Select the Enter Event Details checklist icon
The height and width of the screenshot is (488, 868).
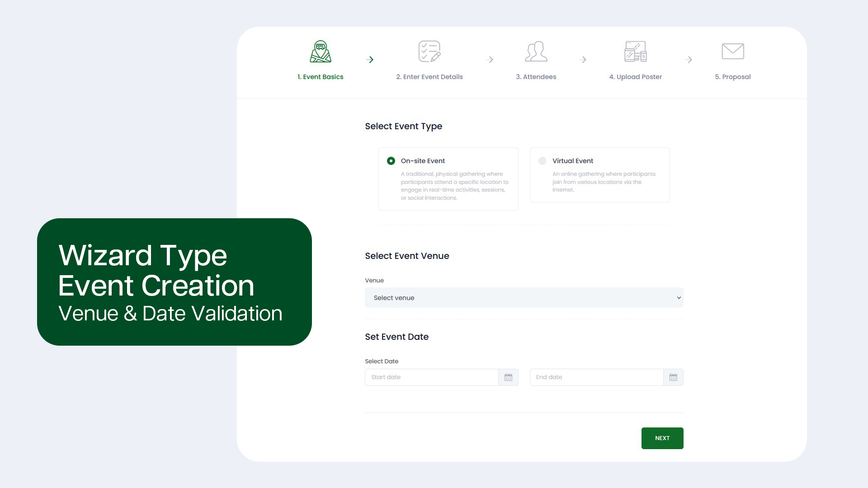[429, 51]
